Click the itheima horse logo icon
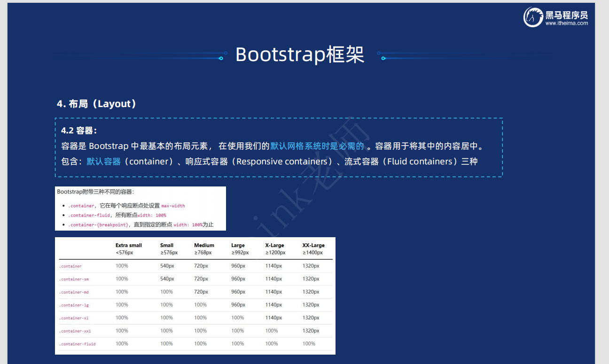Viewport: 609px width, 364px height. click(533, 17)
